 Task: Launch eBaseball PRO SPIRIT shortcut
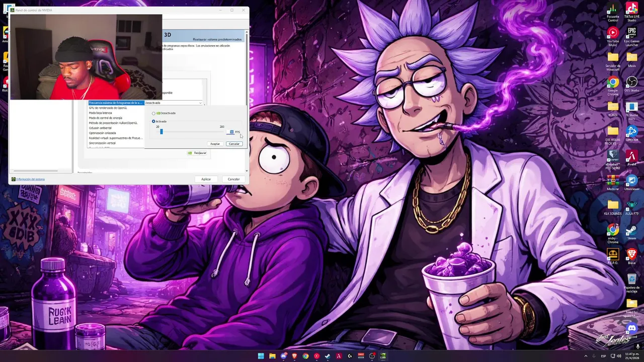612,160
